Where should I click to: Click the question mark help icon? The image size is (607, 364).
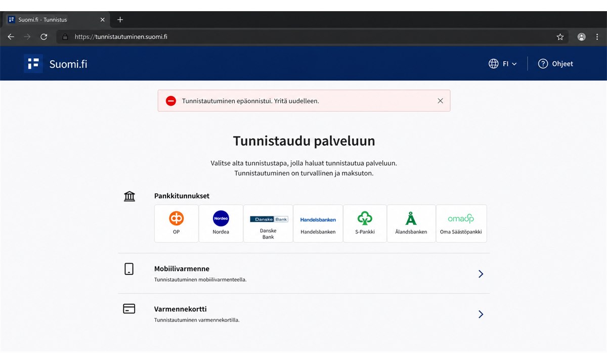click(543, 64)
